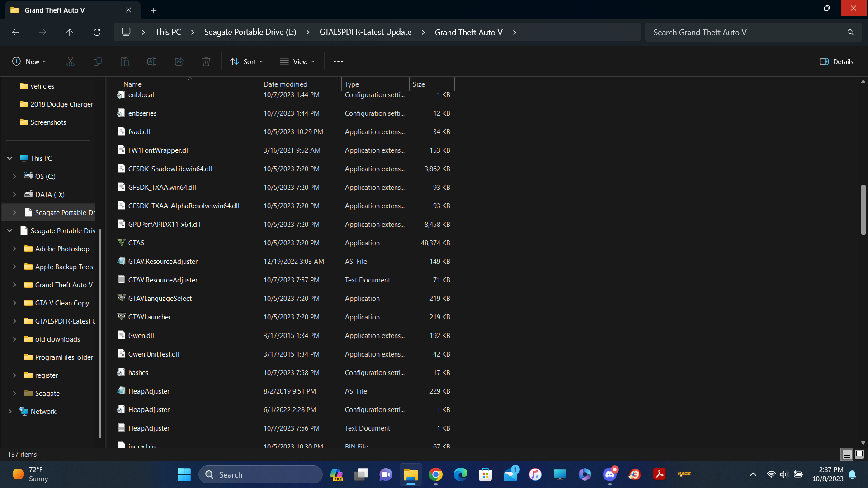The width and height of the screenshot is (868, 488).
Task: Click the Delete trash icon in toolbar
Action: pos(206,61)
